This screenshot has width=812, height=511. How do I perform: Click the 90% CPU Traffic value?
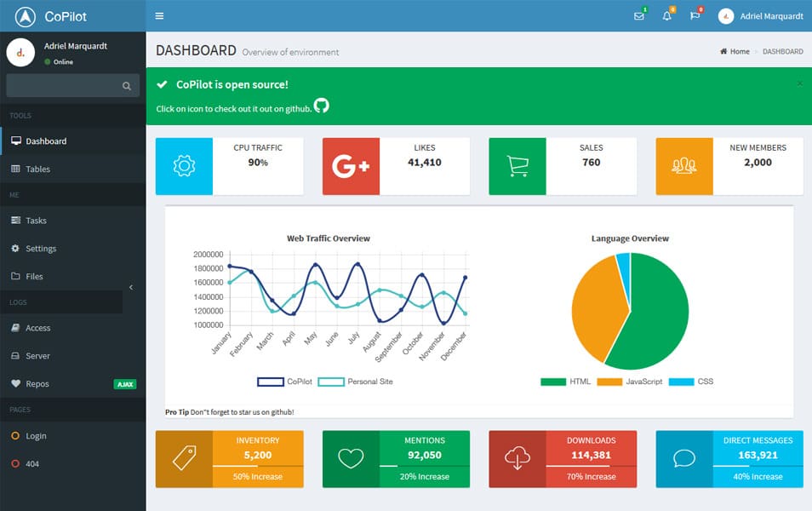258,162
